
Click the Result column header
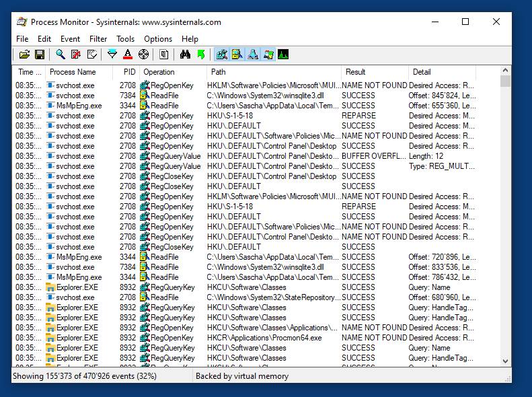click(375, 72)
